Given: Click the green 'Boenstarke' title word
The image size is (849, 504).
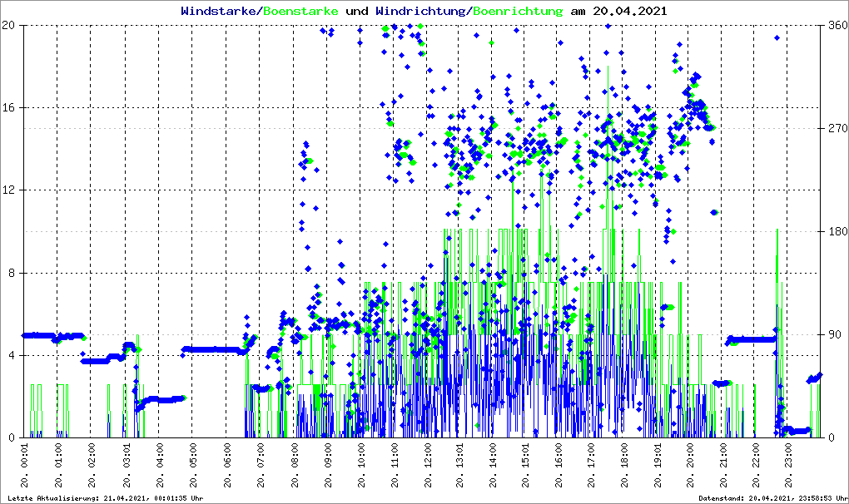Looking at the screenshot, I should point(300,11).
